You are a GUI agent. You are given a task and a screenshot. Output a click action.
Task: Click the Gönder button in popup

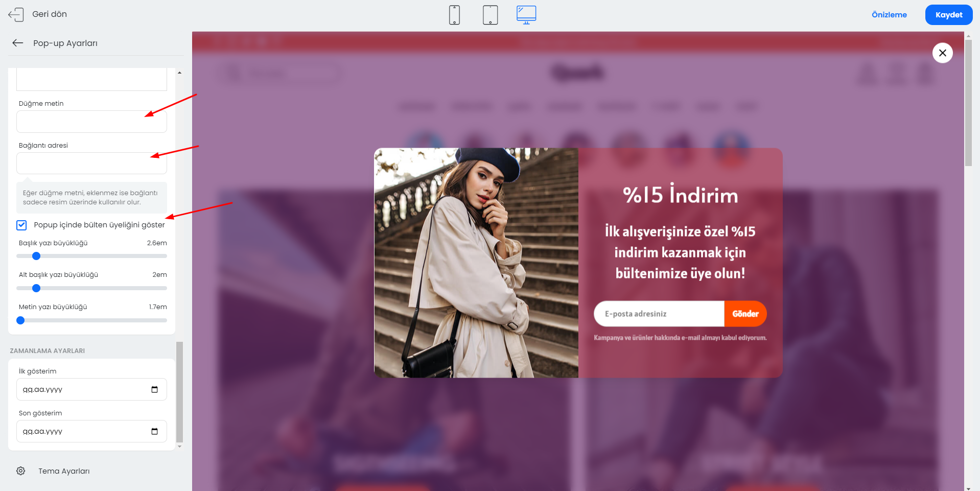pyautogui.click(x=745, y=314)
